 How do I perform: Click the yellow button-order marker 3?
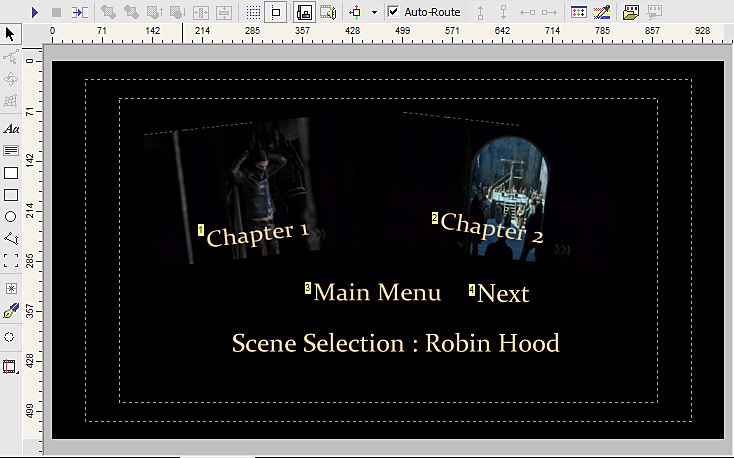click(308, 288)
